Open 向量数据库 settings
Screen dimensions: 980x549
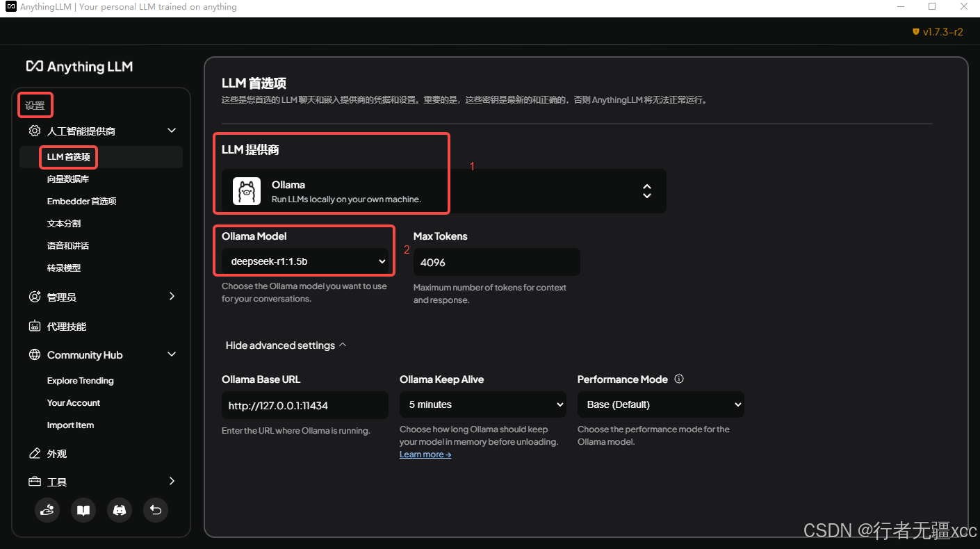[68, 179]
